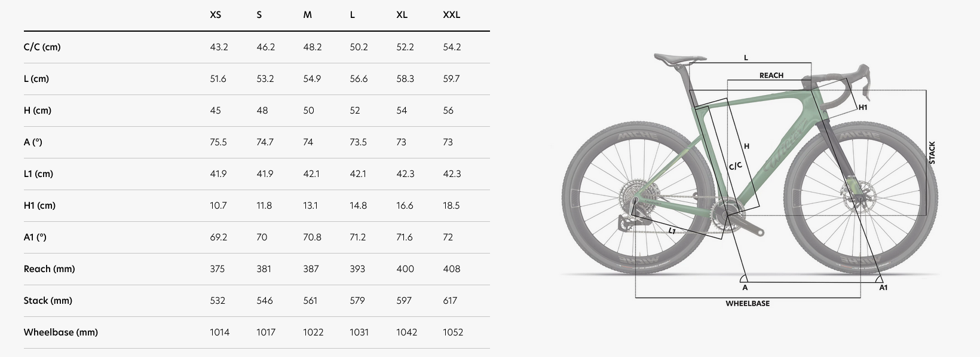Select the 75.5 seat angle value
The height and width of the screenshot is (357, 980).
point(219,142)
